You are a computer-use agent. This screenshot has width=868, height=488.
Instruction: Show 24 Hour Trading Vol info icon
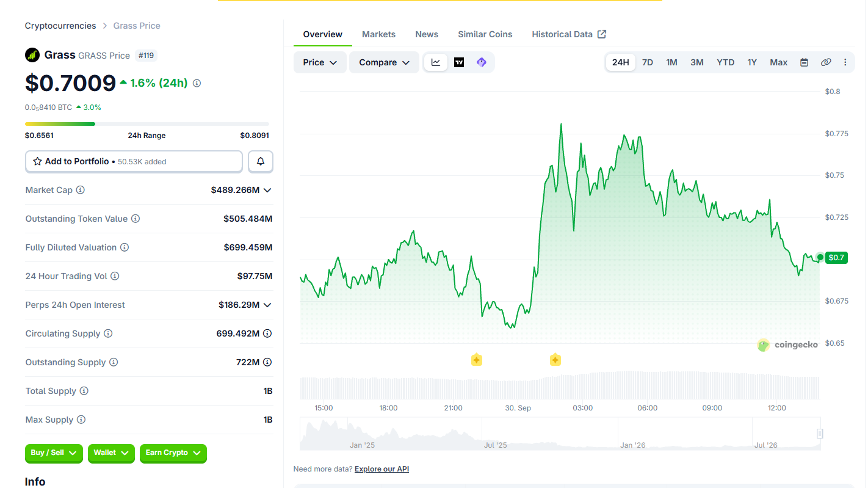115,276
